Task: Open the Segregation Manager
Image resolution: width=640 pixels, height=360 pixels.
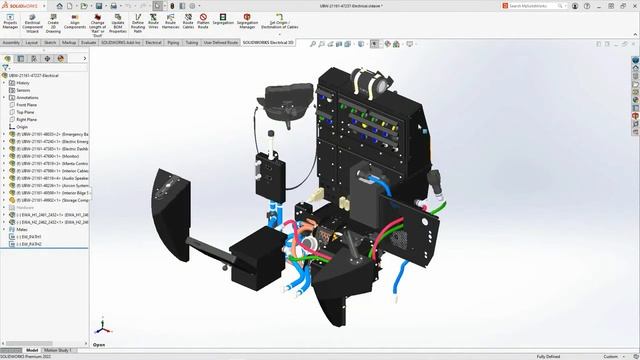Action: pyautogui.click(x=247, y=21)
